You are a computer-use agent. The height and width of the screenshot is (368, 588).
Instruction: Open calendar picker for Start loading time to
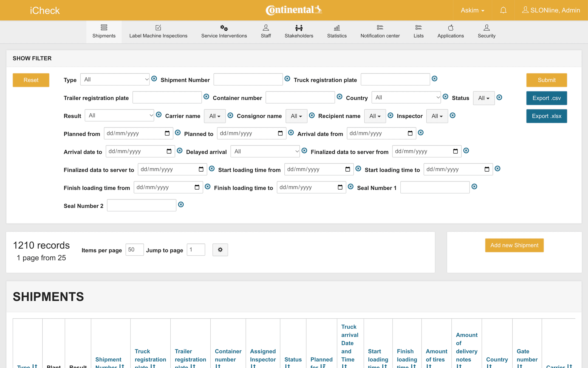coord(487,169)
